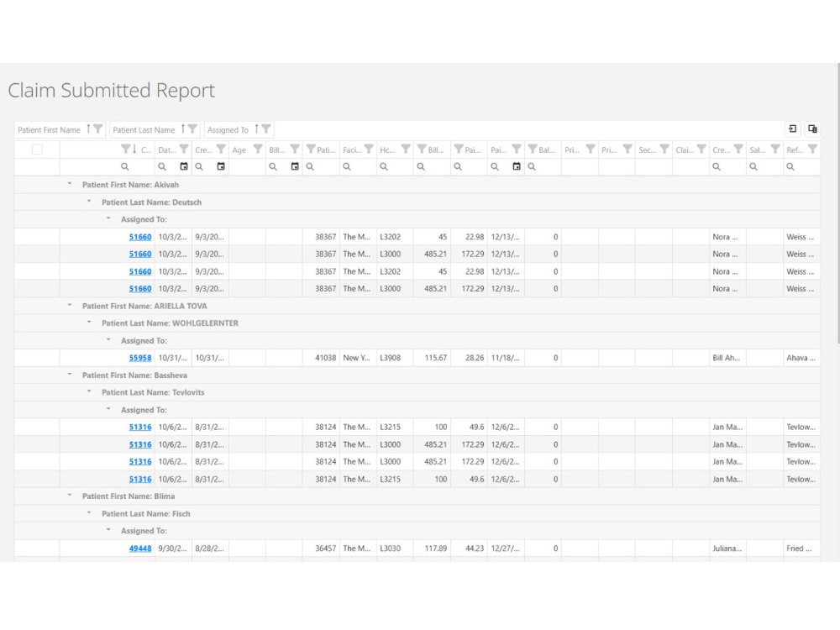Collapse Patient First Name: Blima group
This screenshot has width=840, height=630.
[x=70, y=496]
